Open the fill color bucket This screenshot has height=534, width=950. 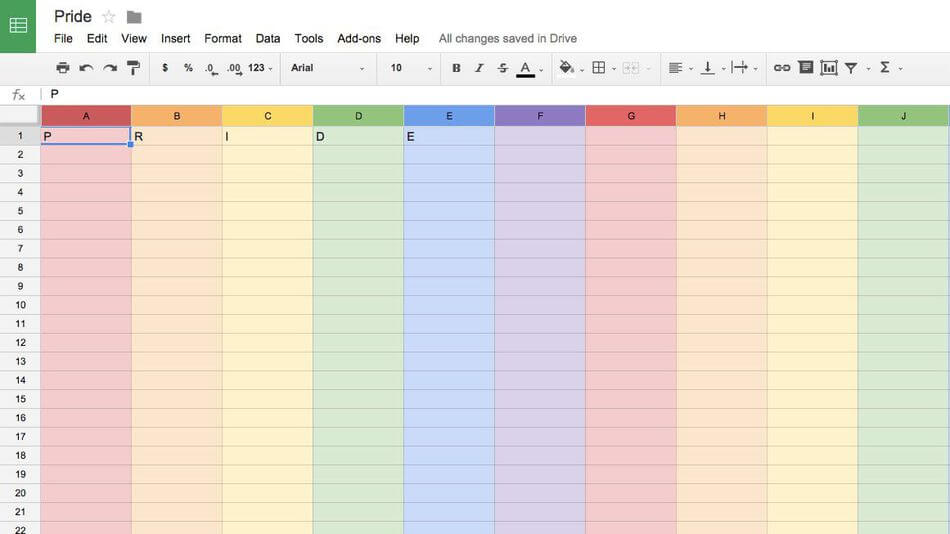click(567, 68)
